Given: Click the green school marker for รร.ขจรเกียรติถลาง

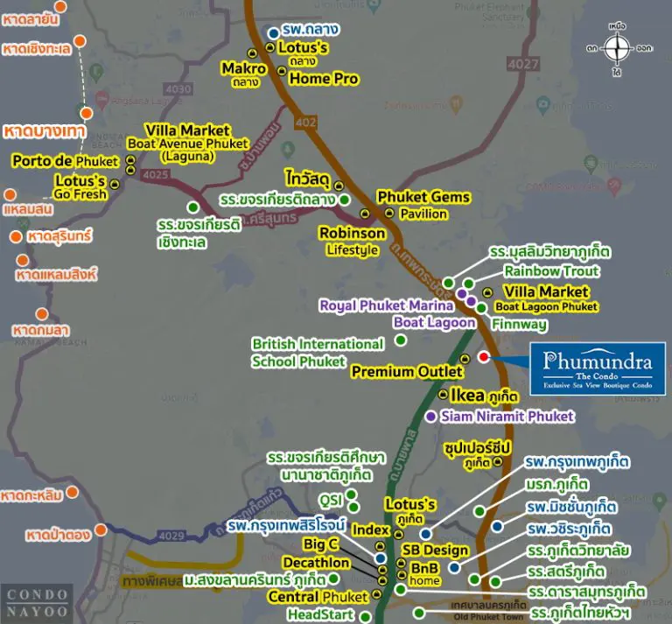Looking at the screenshot, I should coord(345,200).
